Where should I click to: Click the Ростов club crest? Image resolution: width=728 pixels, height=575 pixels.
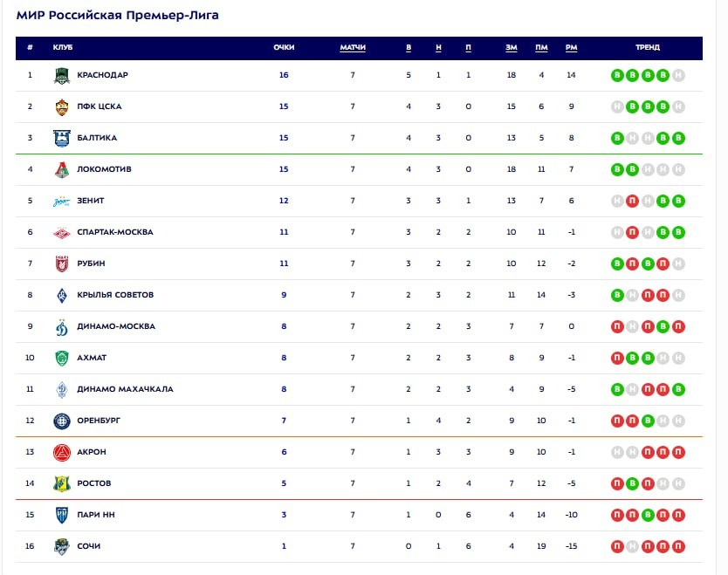tap(62, 483)
